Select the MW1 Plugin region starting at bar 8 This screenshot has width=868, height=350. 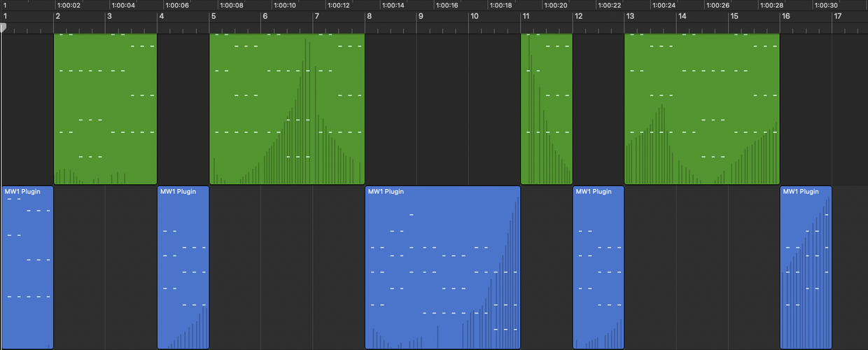(443, 267)
